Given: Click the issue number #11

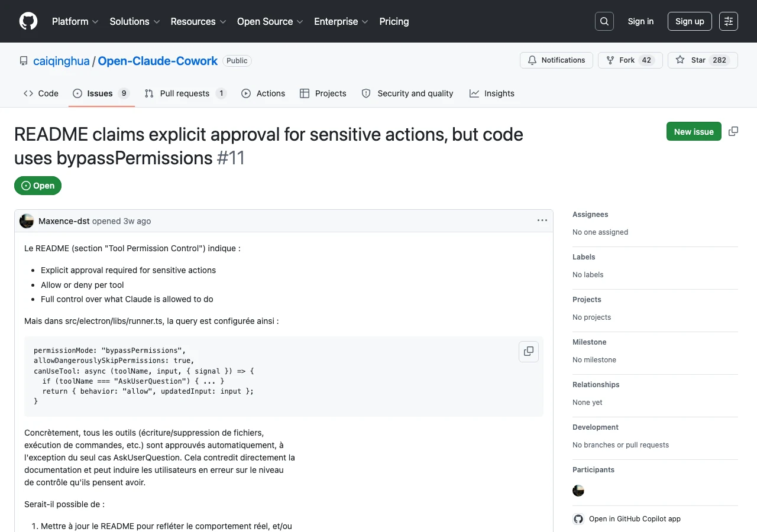Looking at the screenshot, I should [231, 158].
